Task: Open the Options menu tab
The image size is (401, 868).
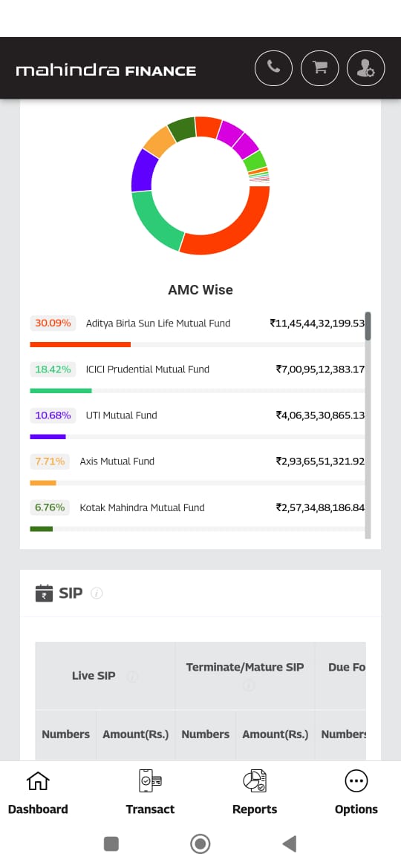Action: pos(356,793)
